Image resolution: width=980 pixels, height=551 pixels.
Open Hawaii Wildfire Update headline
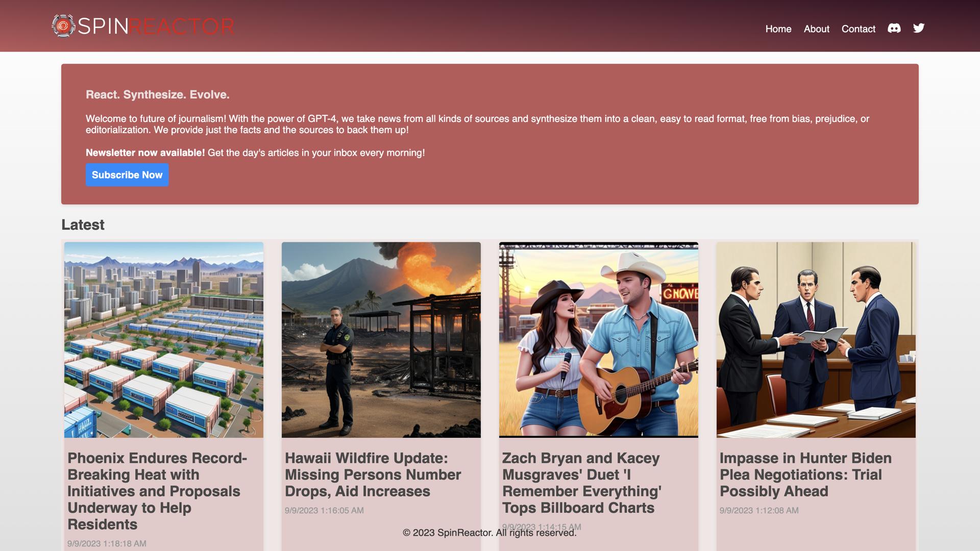[x=373, y=474]
